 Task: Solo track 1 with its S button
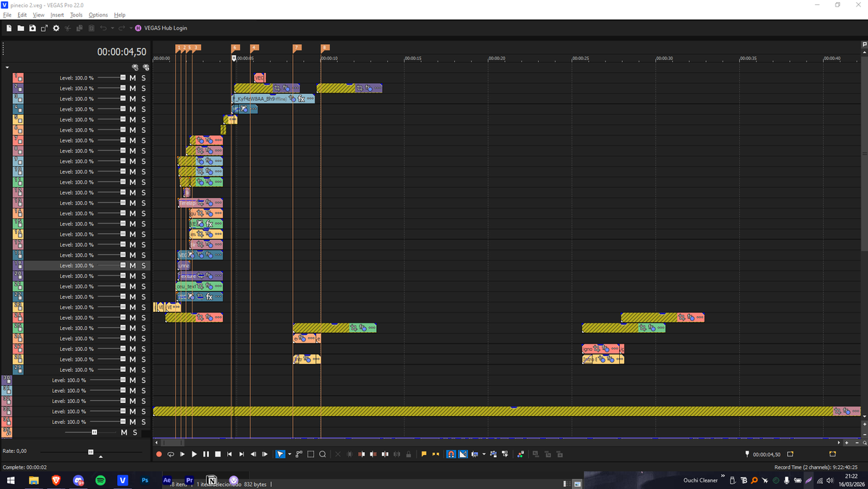143,77
